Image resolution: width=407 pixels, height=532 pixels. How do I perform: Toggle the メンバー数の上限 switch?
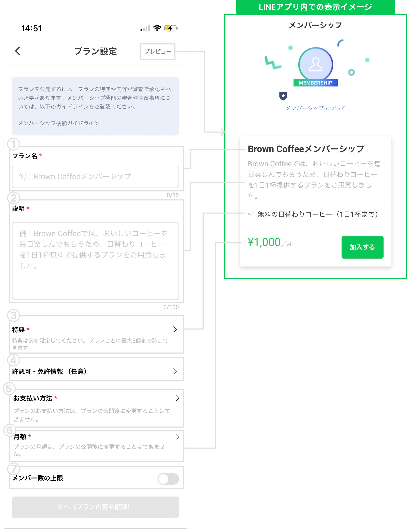[168, 479]
